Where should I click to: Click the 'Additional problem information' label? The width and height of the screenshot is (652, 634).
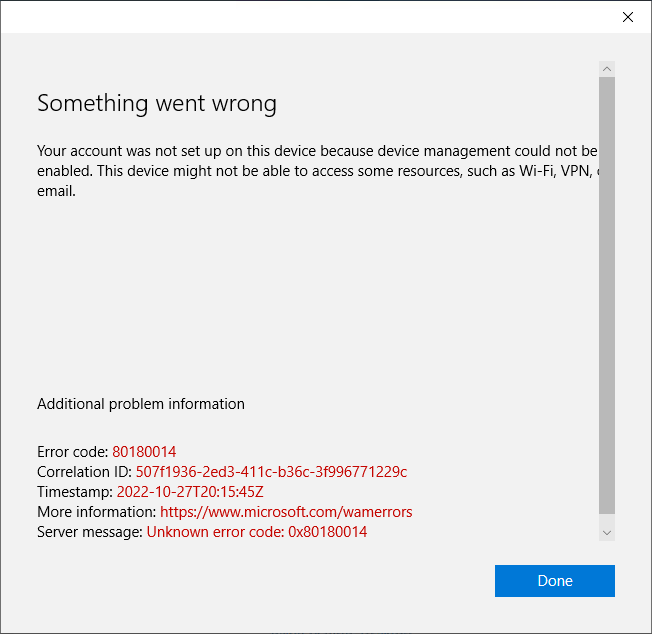click(x=141, y=404)
